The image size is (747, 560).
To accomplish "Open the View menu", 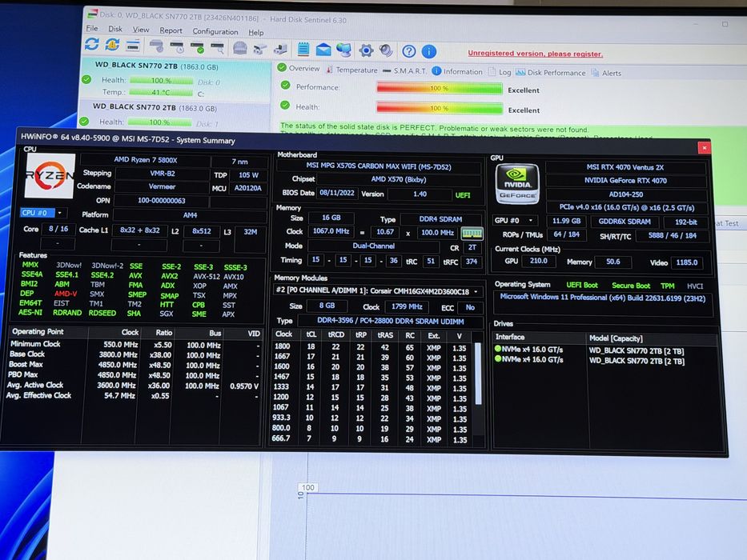I will pyautogui.click(x=141, y=30).
